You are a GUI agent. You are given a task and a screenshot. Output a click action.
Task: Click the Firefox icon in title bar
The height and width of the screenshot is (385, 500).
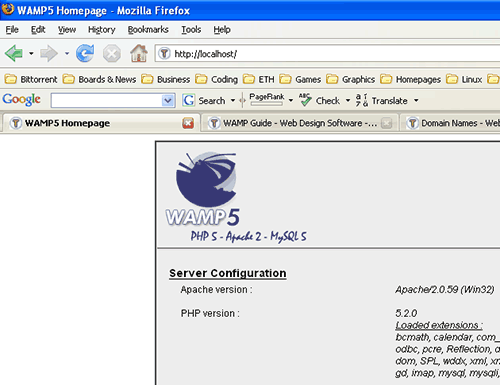click(8, 9)
